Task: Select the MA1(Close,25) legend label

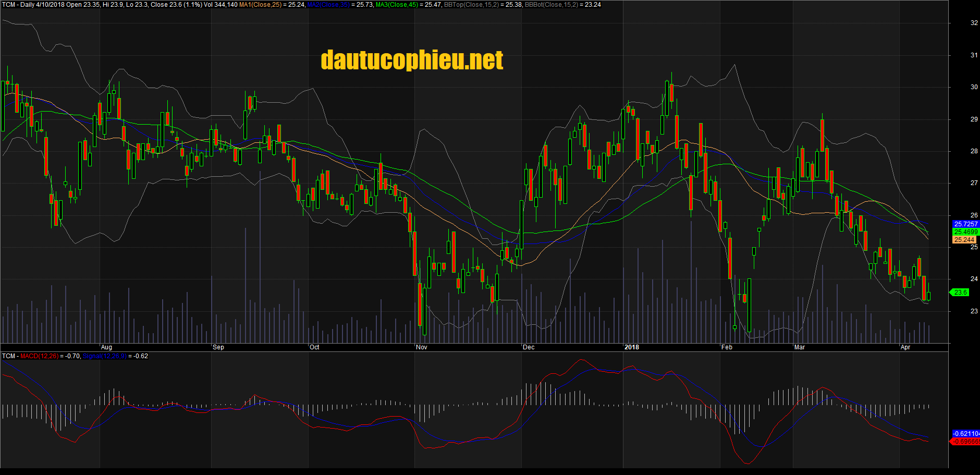Action: 260,5
